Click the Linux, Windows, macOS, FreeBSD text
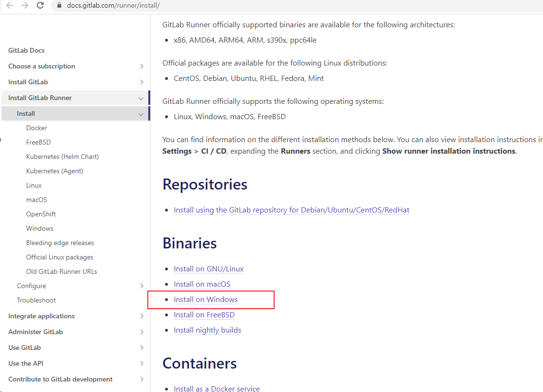Screen dimensions: 543x392 (230, 117)
